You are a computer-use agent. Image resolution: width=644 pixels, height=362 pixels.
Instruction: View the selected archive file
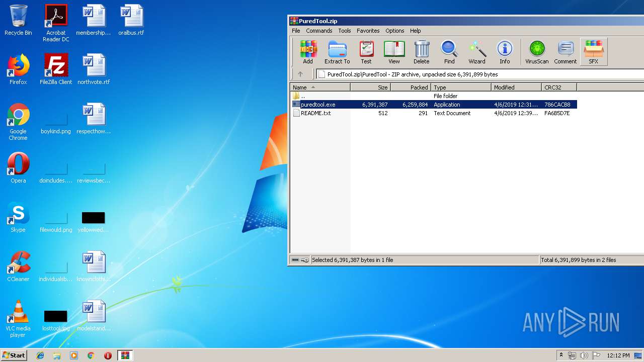click(394, 52)
